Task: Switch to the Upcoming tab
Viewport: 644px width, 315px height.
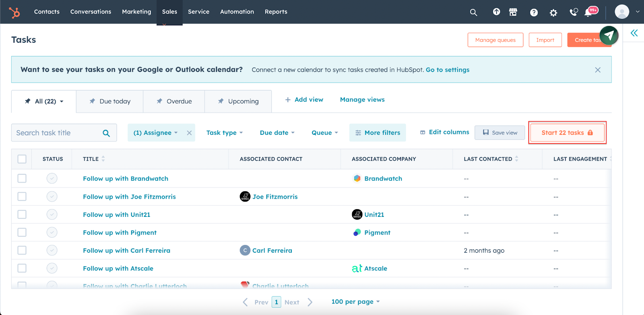Action: [x=238, y=101]
